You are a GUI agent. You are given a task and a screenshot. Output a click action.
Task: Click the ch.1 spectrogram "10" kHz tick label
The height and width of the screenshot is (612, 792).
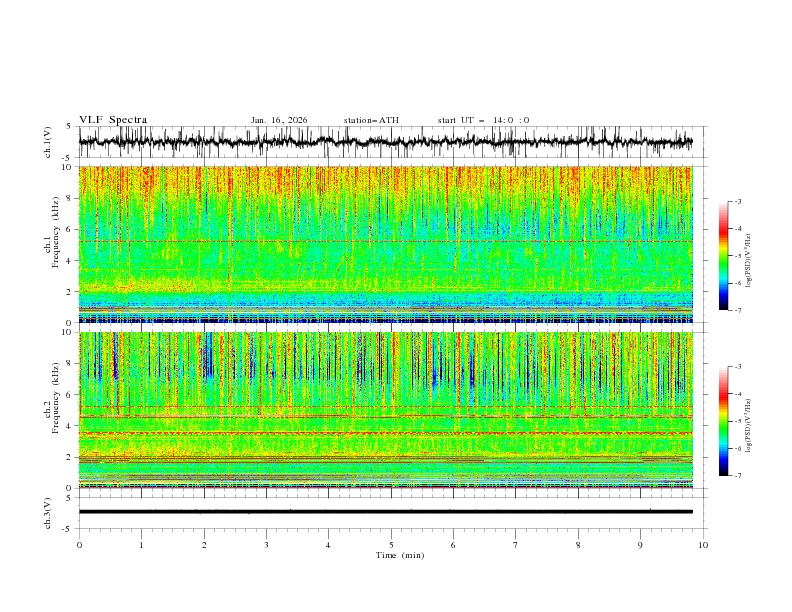point(67,167)
